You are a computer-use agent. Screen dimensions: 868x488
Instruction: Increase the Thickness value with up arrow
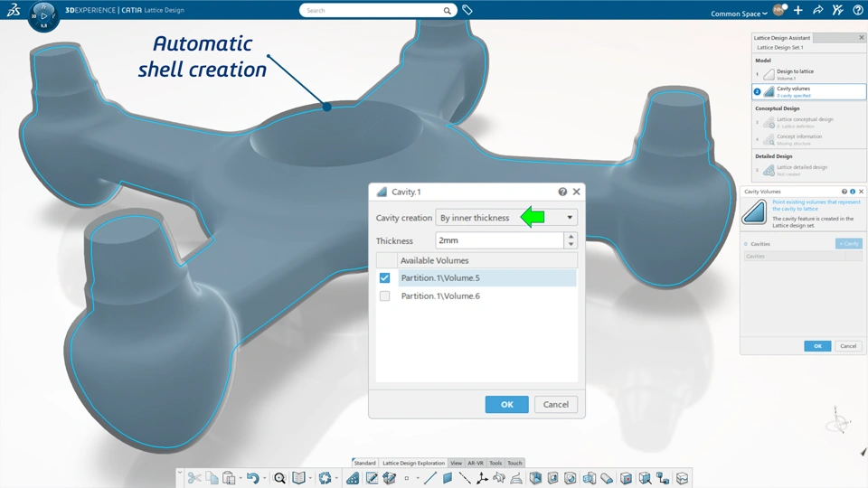click(571, 236)
